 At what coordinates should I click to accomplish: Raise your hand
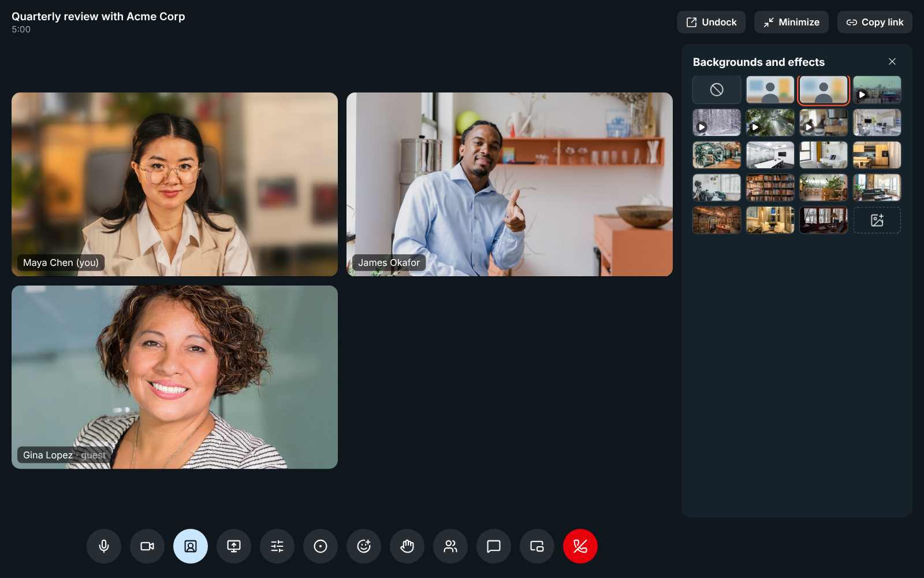(407, 546)
